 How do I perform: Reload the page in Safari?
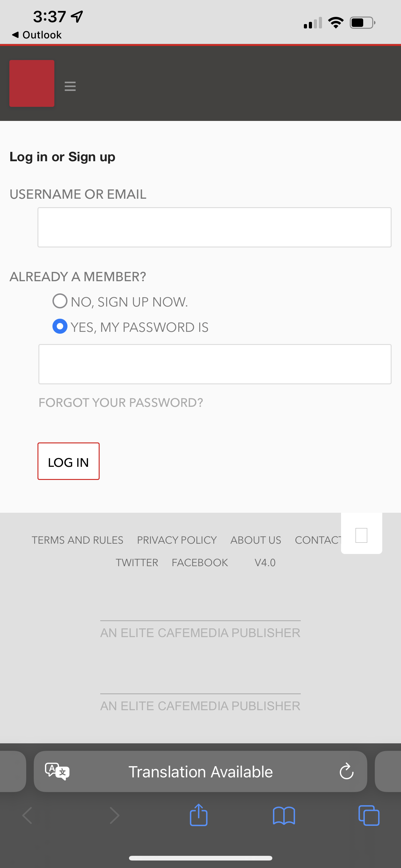pyautogui.click(x=346, y=771)
